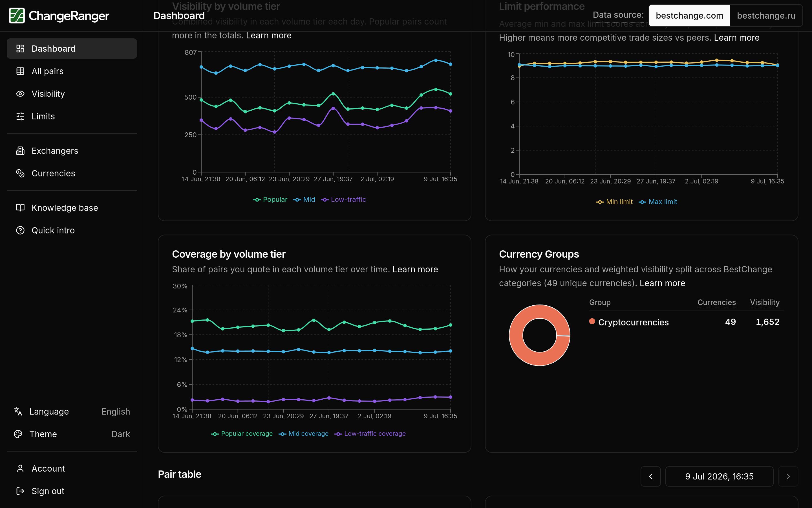Click the Knowledge base book icon

[x=20, y=208]
